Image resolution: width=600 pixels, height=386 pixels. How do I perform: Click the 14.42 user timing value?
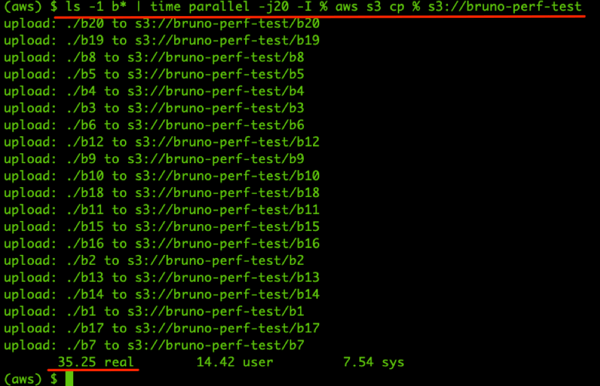click(235, 362)
